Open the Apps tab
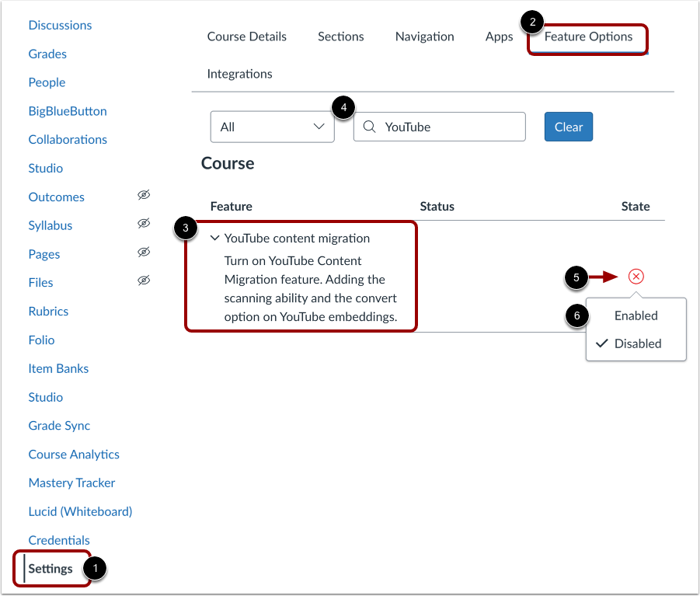 [x=499, y=36]
